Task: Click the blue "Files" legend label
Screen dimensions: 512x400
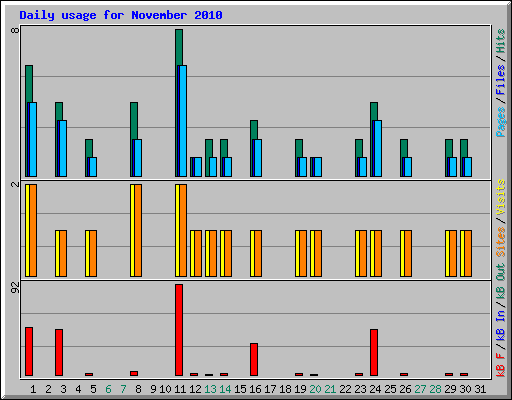Action: (x=500, y=80)
